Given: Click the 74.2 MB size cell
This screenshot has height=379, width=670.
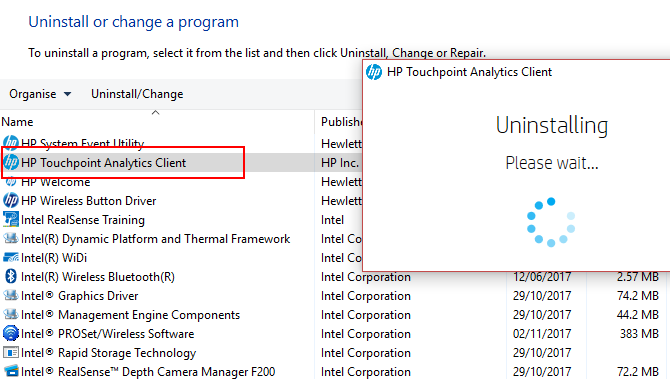Looking at the screenshot, I should (x=638, y=296).
